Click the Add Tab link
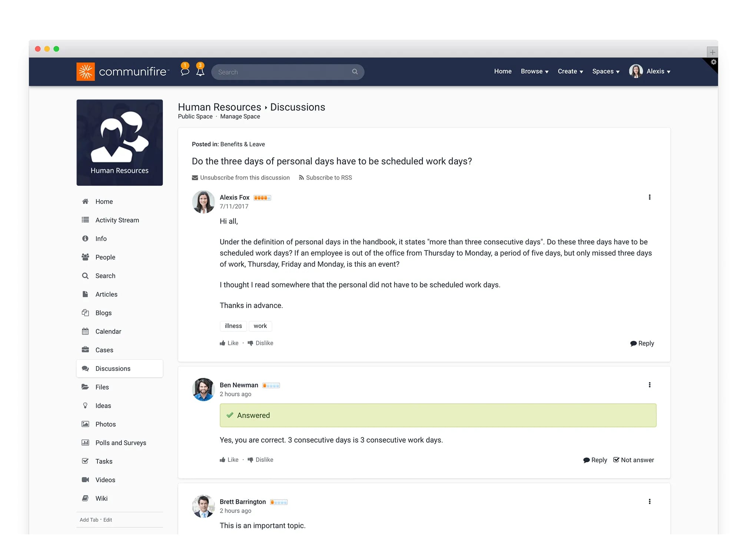This screenshot has height=560, width=747. [89, 520]
